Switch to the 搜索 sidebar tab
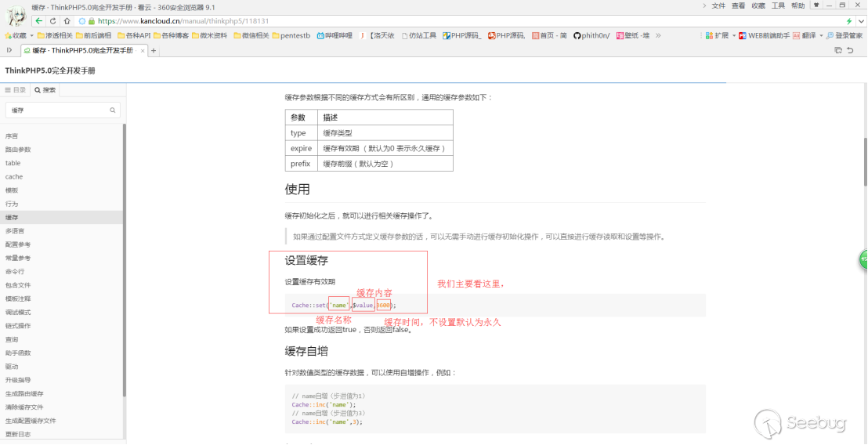 pos(45,90)
